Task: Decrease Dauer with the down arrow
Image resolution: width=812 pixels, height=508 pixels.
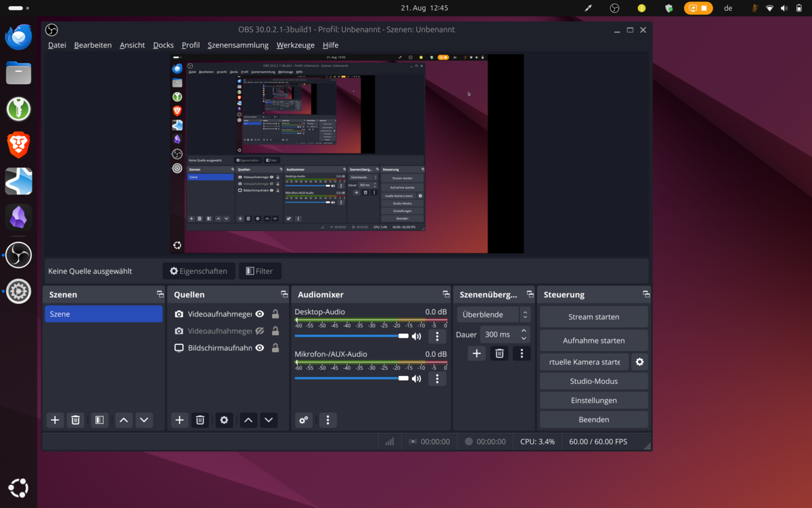Action: click(x=524, y=338)
